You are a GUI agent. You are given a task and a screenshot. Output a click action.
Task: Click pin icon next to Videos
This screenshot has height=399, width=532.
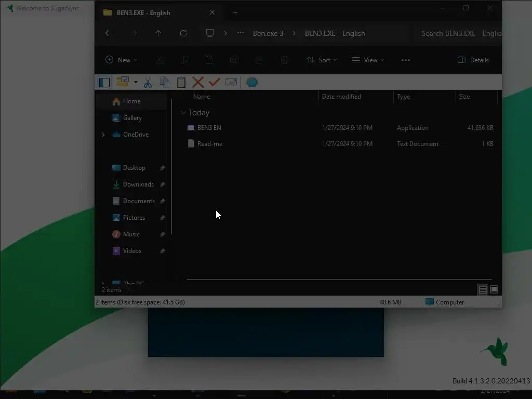(x=163, y=251)
